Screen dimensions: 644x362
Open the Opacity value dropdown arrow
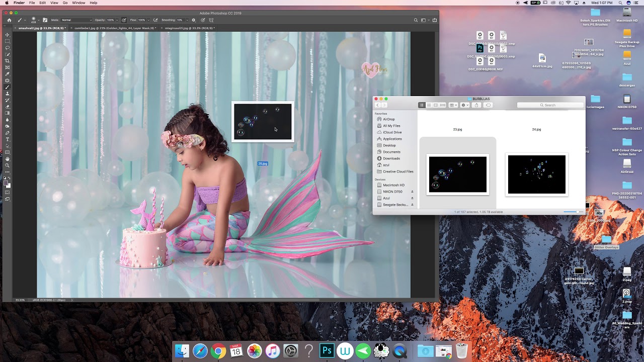[117, 20]
